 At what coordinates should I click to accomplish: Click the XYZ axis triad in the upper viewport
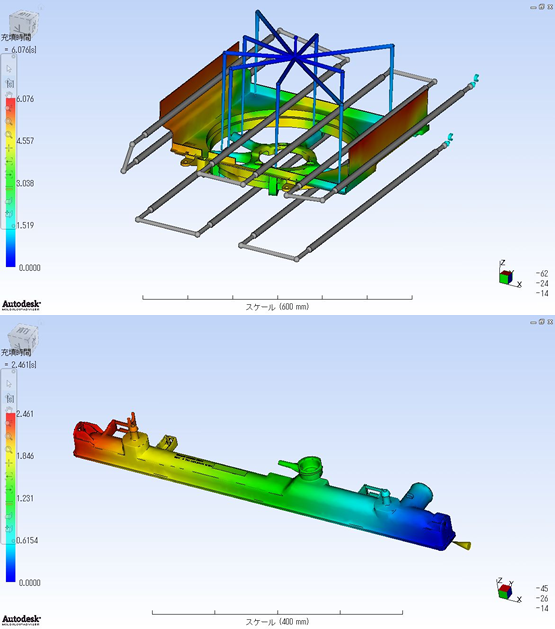pyautogui.click(x=509, y=275)
